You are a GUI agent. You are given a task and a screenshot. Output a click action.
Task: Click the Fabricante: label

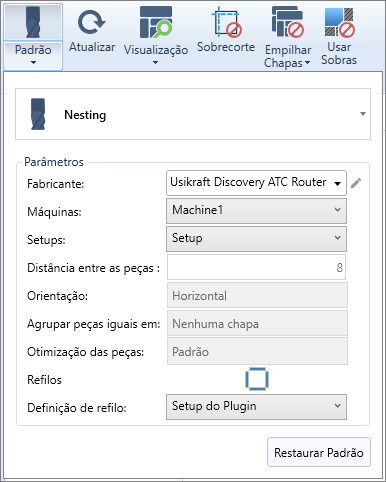pos(55,184)
